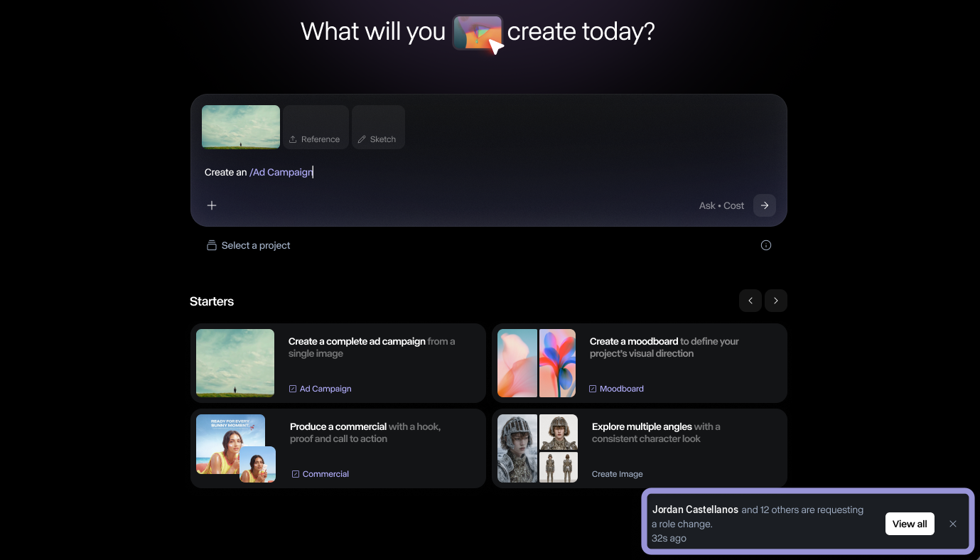Click View all role change requests
The image size is (980, 560).
click(x=910, y=524)
